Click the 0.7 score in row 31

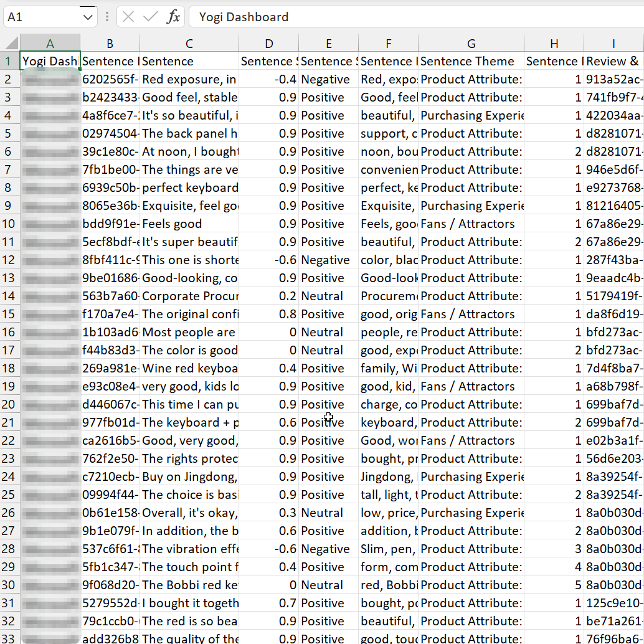click(268, 603)
